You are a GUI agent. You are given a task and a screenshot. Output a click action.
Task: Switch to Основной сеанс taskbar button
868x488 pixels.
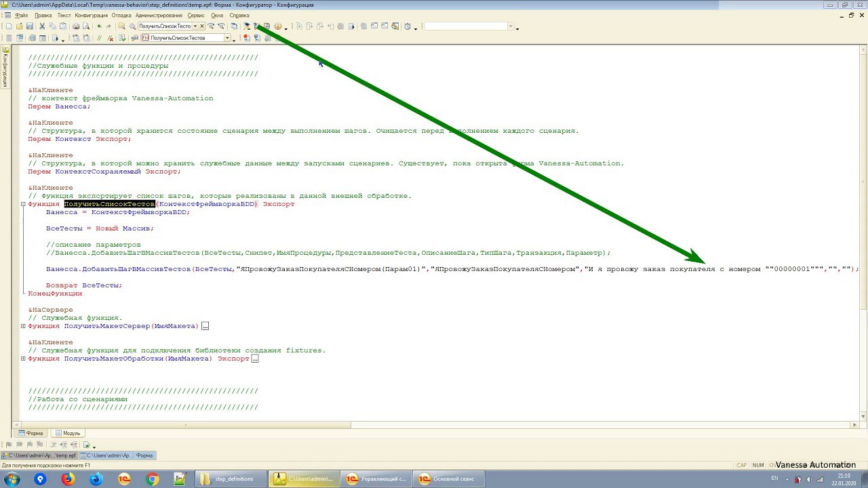coord(449,479)
